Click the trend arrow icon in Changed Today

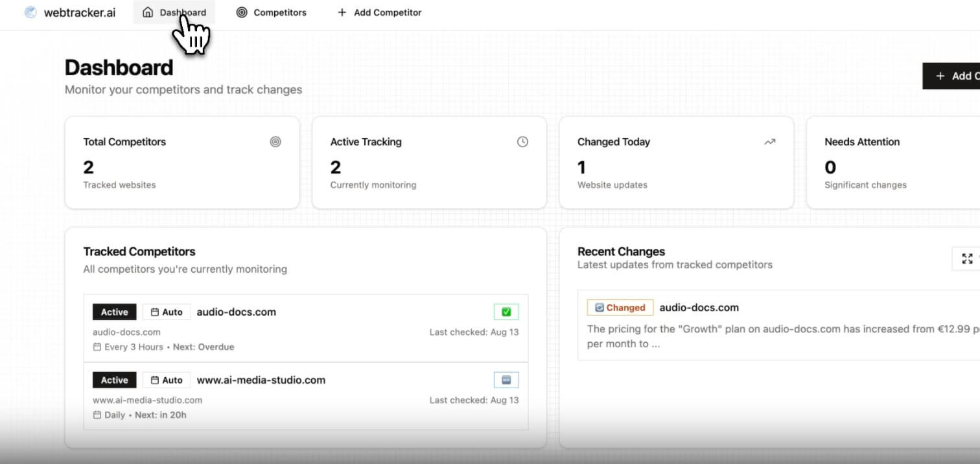(769, 142)
